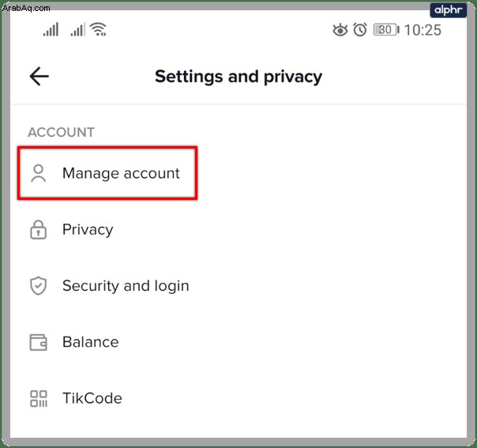This screenshot has height=448, width=477.
Task: Click the first cellular signal bars icon
Action: pos(51,29)
